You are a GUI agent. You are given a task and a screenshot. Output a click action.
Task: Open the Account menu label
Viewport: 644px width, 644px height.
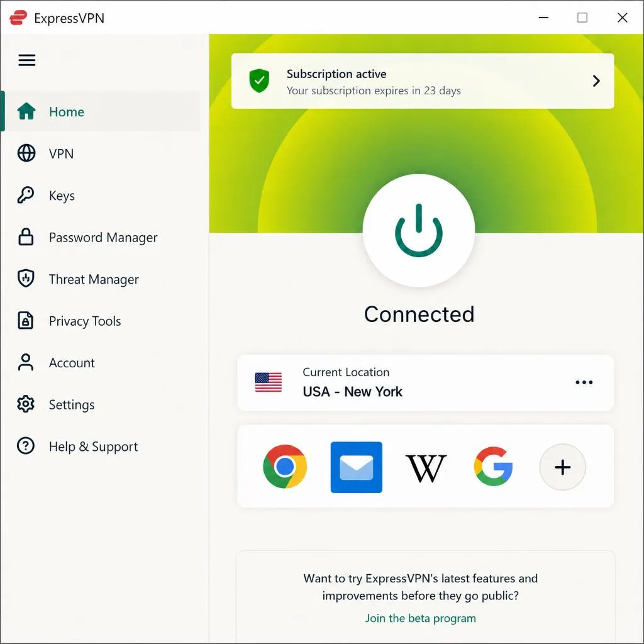click(x=72, y=363)
